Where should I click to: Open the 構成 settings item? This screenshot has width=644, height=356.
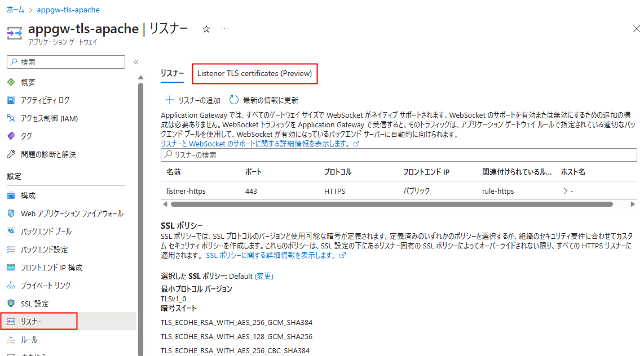tap(28, 195)
